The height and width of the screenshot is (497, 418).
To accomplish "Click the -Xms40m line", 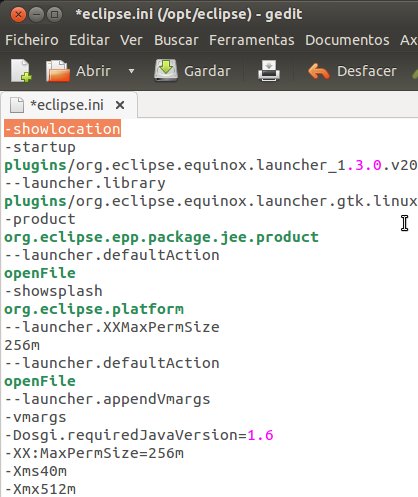I will pos(35,471).
